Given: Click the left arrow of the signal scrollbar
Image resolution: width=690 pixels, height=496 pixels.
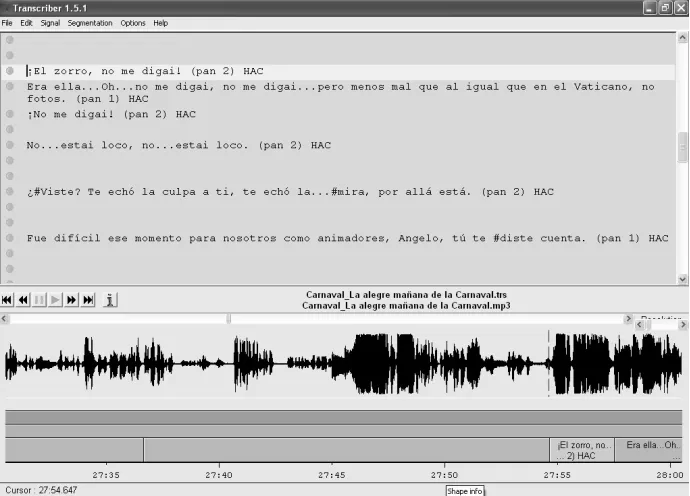Looking at the screenshot, I should point(4,318).
